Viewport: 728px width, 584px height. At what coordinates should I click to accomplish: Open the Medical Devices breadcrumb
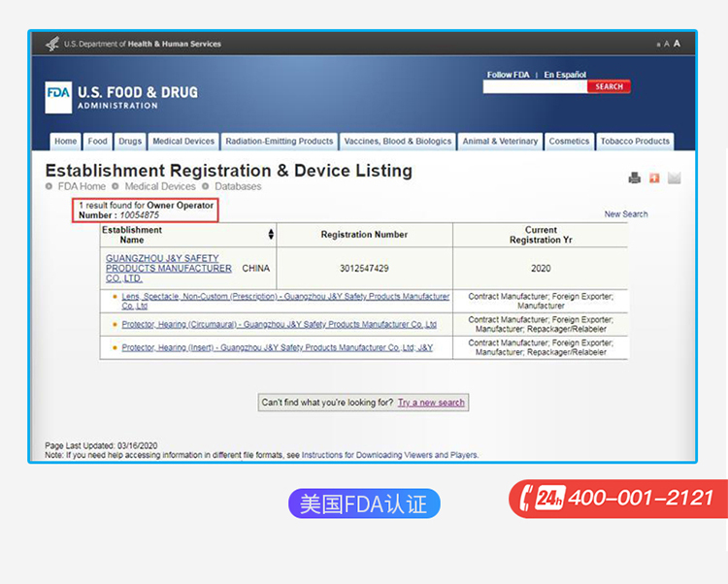point(160,186)
